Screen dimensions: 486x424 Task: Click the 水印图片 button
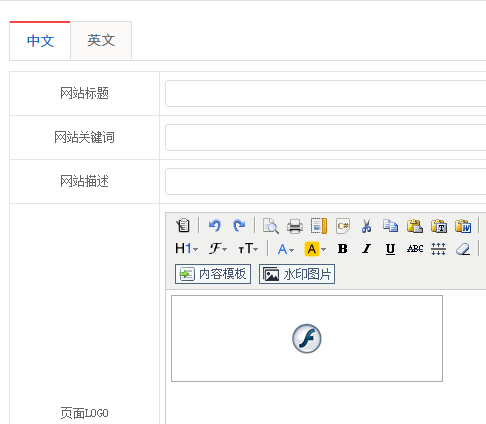point(297,274)
